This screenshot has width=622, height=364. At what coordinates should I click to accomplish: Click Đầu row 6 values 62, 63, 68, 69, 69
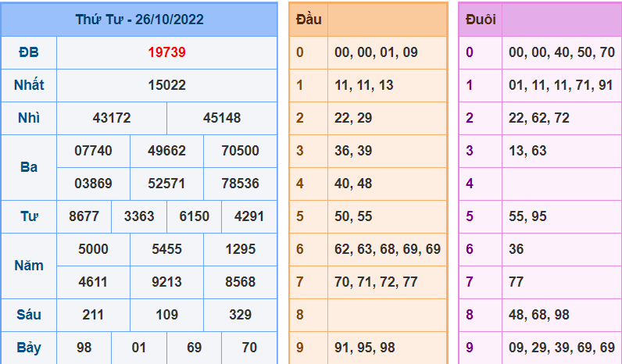pos(388,249)
